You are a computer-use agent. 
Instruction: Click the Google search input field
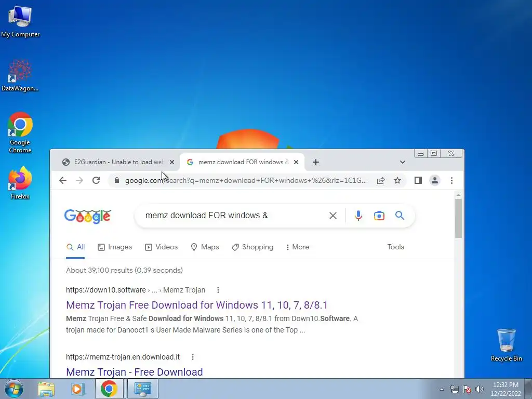[234, 216]
